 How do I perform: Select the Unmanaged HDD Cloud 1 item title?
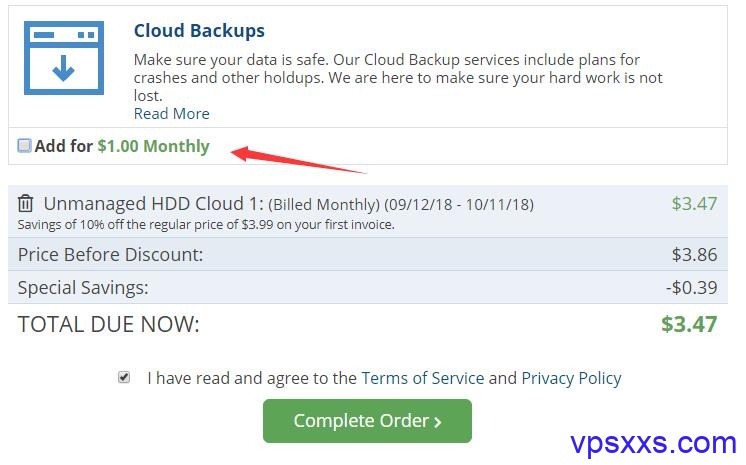[153, 204]
